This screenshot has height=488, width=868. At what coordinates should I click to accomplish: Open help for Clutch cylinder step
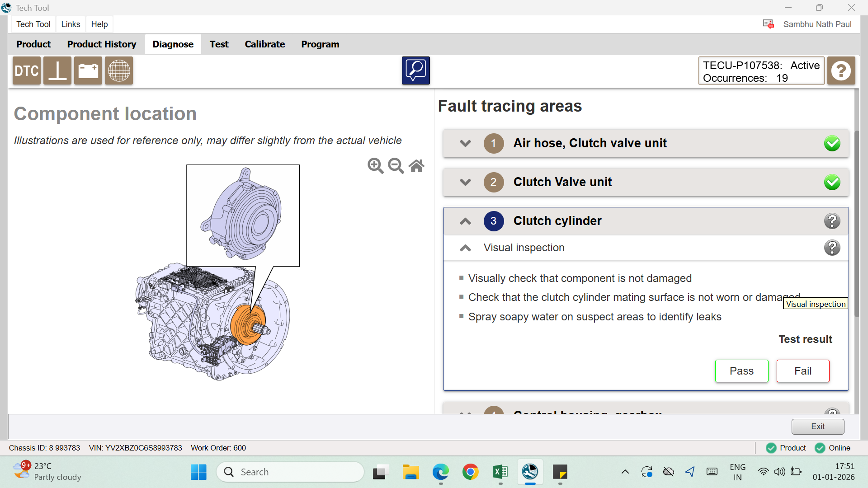pos(832,221)
